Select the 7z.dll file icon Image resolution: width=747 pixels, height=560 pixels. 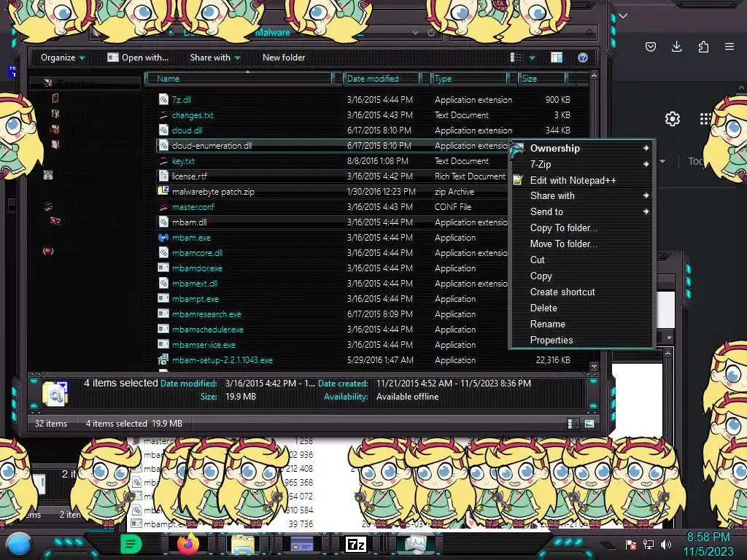click(163, 99)
